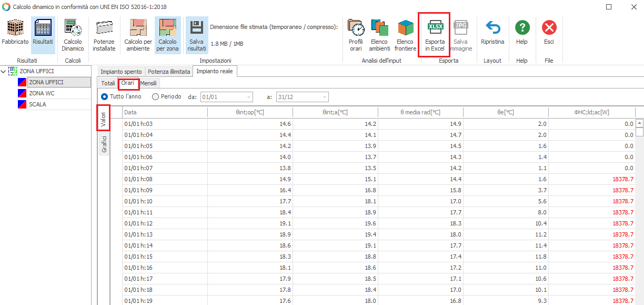
Task: Open the 'a' end date dropdown
Action: pos(324,97)
